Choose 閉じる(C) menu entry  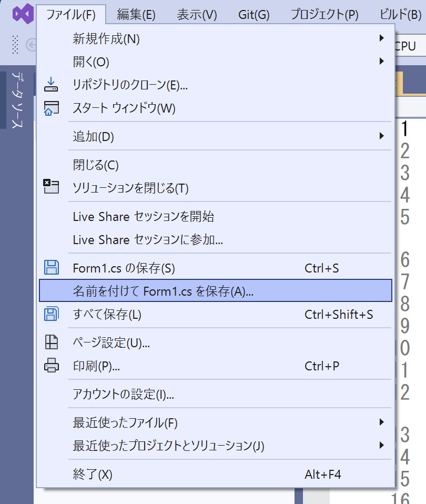point(216,165)
